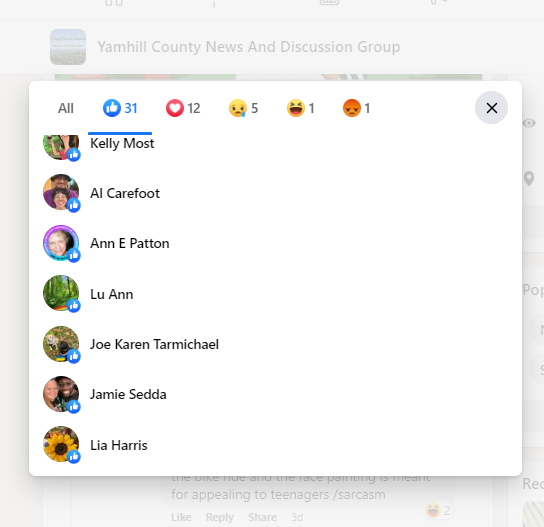Open Ann E Patton's profile picture
The width and height of the screenshot is (544, 527).
point(61,243)
